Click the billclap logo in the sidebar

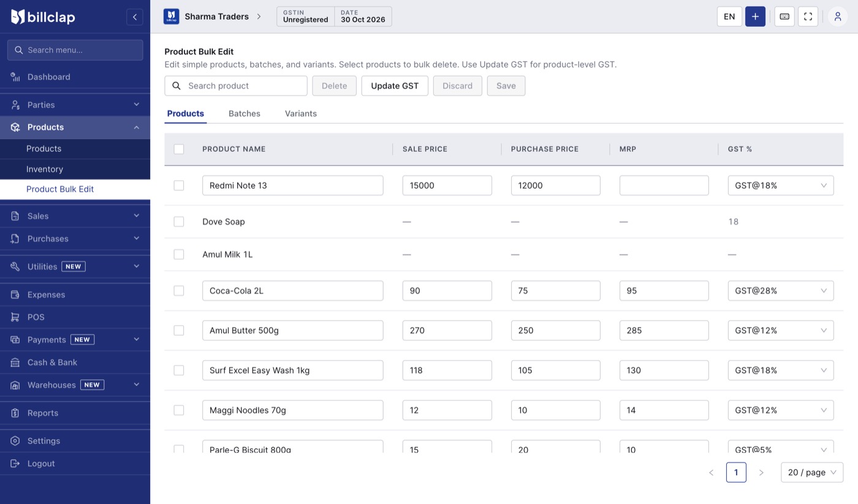pyautogui.click(x=43, y=17)
